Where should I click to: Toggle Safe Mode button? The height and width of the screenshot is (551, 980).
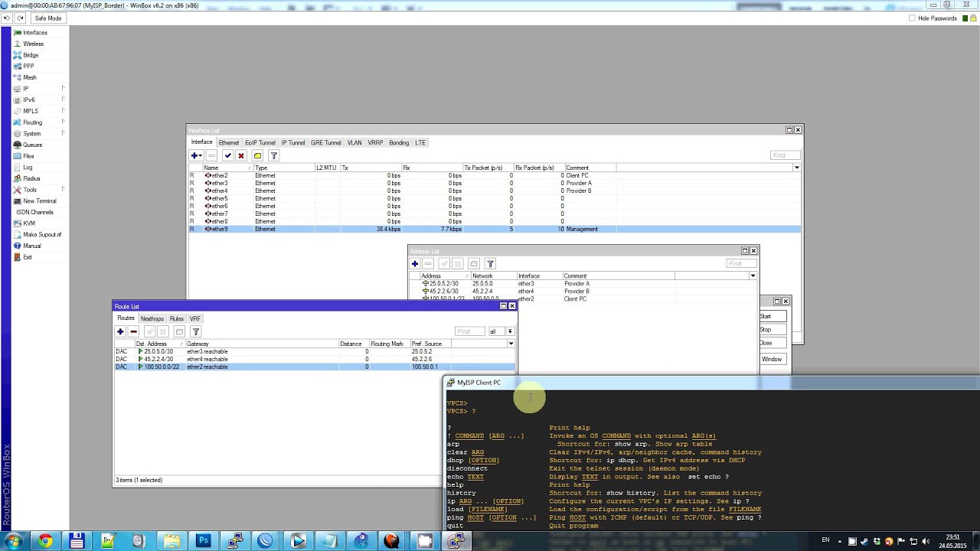point(47,18)
